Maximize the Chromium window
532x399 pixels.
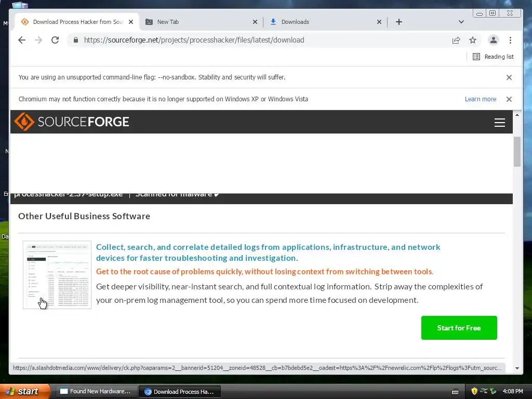[493, 13]
